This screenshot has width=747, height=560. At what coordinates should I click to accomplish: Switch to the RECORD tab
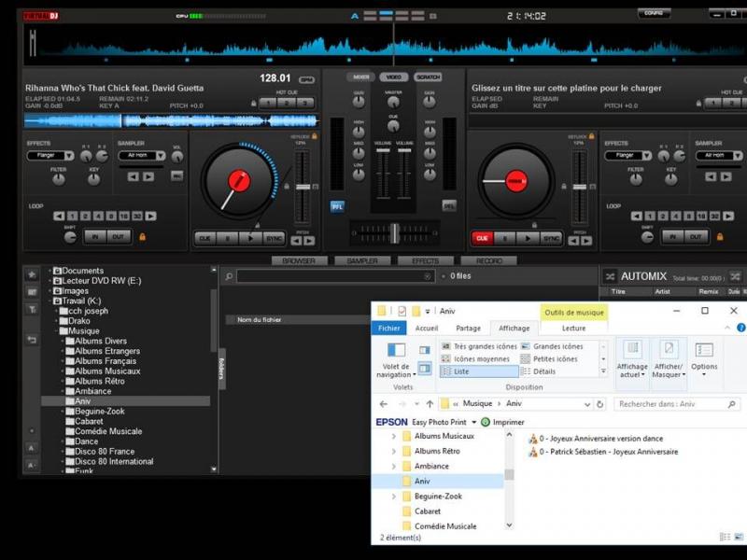pyautogui.click(x=488, y=261)
